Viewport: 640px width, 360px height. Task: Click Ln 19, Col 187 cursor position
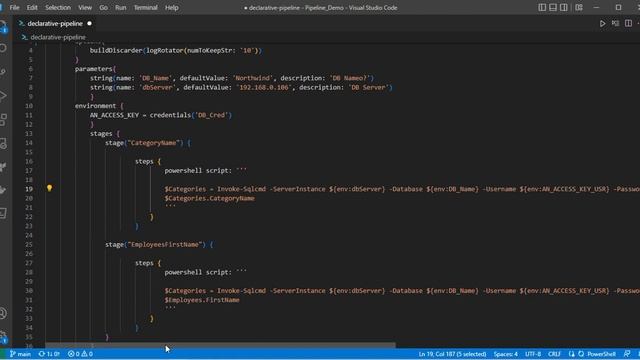[452, 354]
